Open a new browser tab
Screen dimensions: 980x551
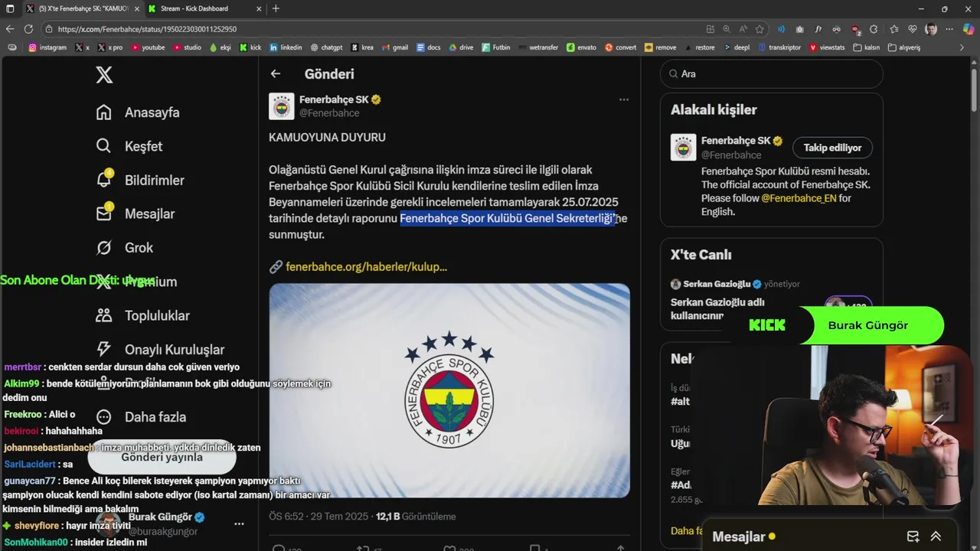(276, 8)
